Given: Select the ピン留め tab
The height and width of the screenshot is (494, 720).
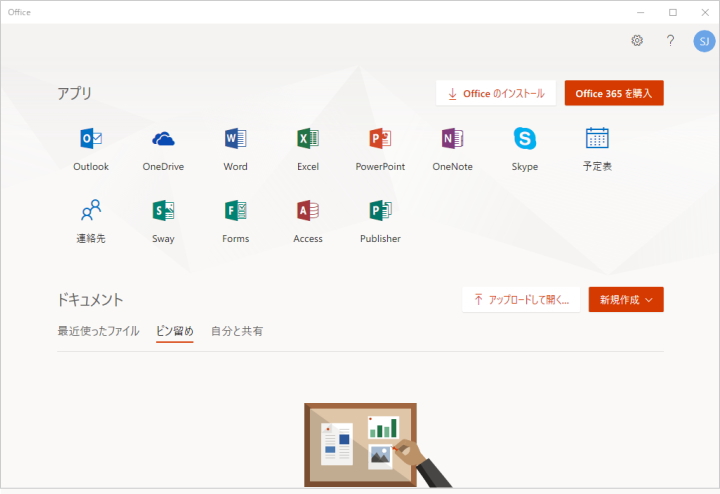Looking at the screenshot, I should click(x=174, y=331).
